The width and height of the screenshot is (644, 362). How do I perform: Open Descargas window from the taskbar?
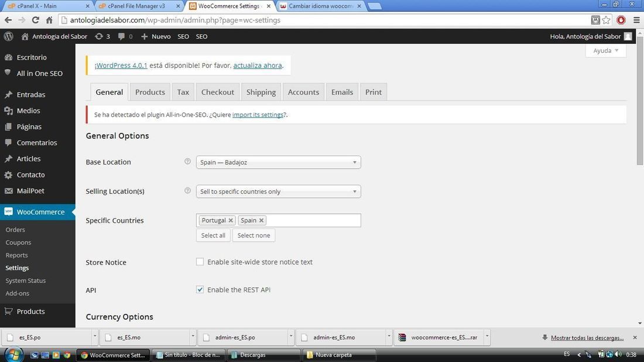pos(264,354)
